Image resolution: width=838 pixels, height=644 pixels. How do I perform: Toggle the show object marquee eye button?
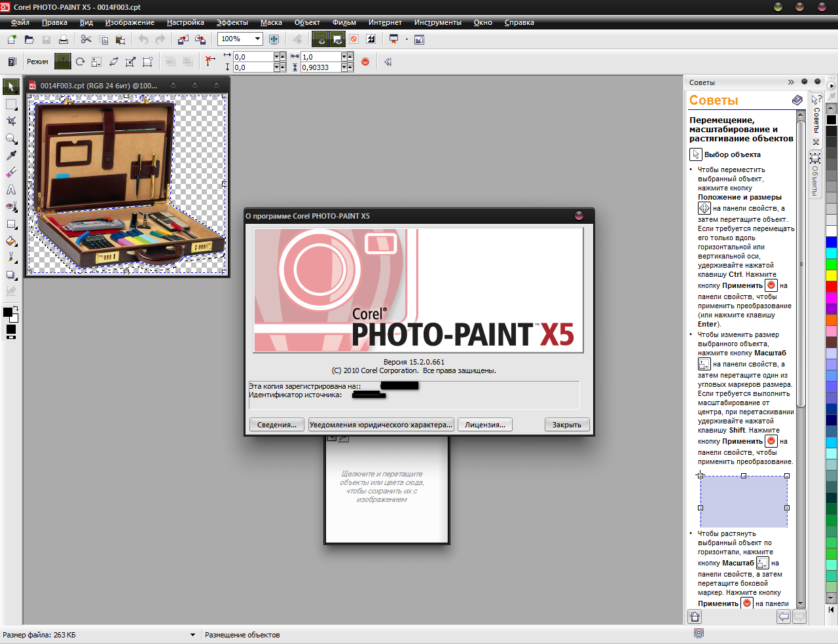click(x=319, y=39)
